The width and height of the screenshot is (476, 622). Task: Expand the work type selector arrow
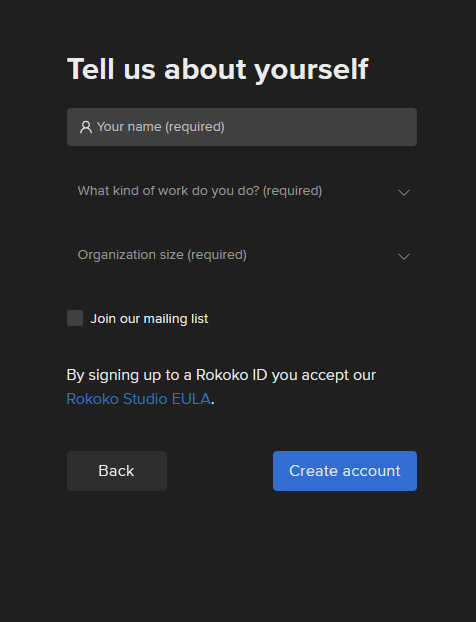[403, 192]
